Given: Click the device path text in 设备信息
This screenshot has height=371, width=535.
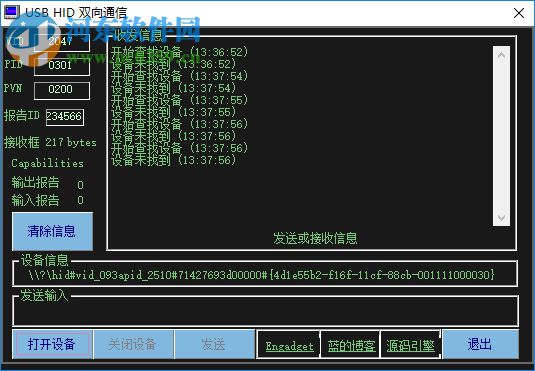Looking at the screenshot, I should coord(262,275).
